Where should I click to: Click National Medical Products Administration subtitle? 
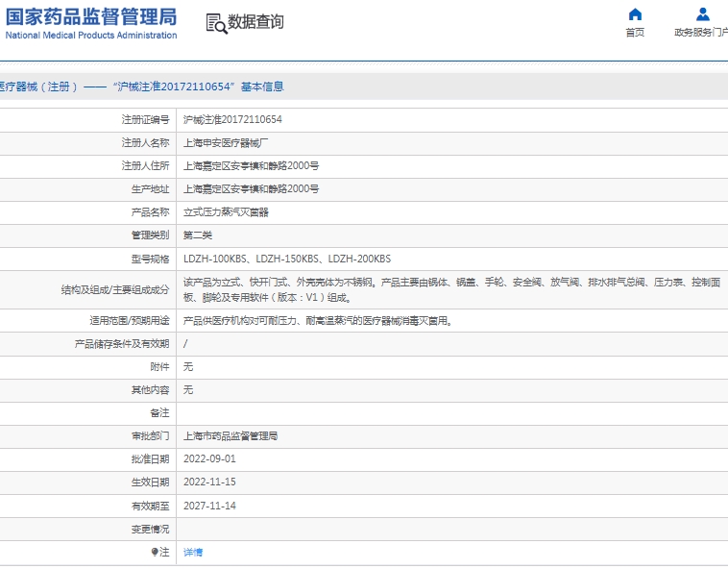pyautogui.click(x=91, y=36)
